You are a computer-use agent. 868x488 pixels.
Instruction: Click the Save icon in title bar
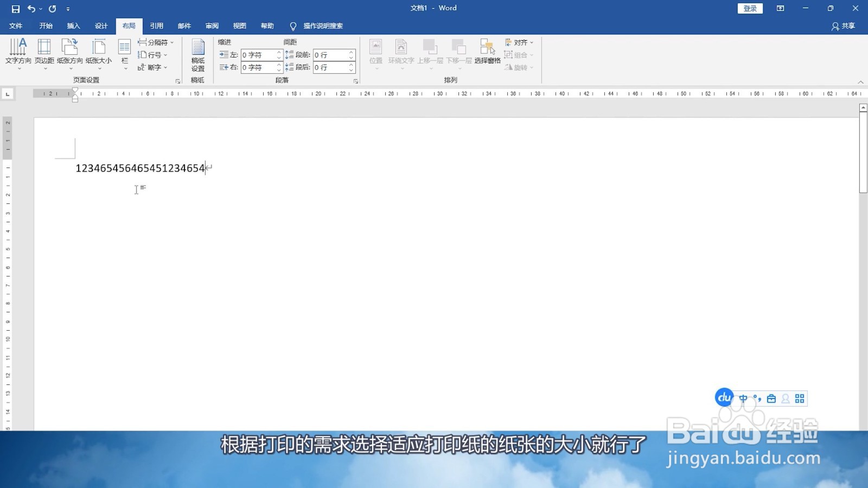point(15,9)
